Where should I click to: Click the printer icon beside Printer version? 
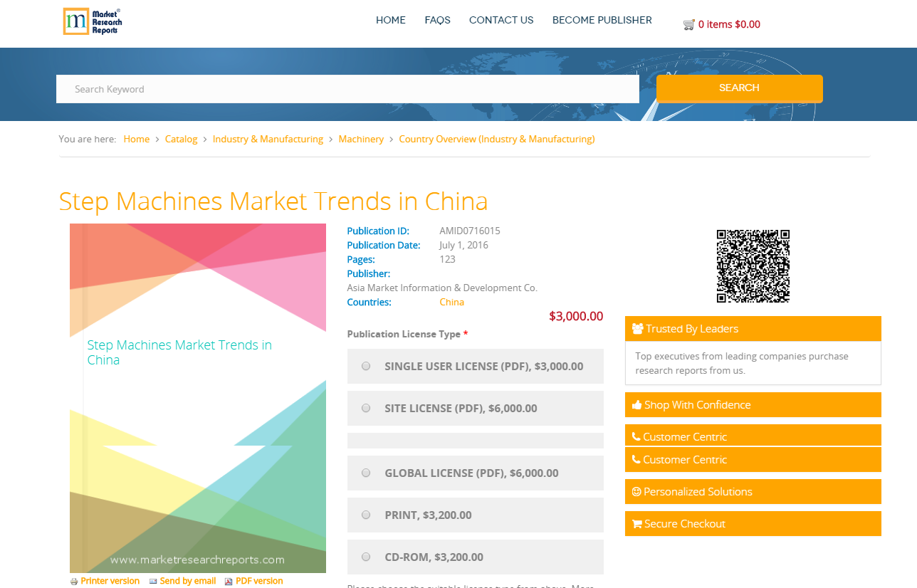pos(74,582)
